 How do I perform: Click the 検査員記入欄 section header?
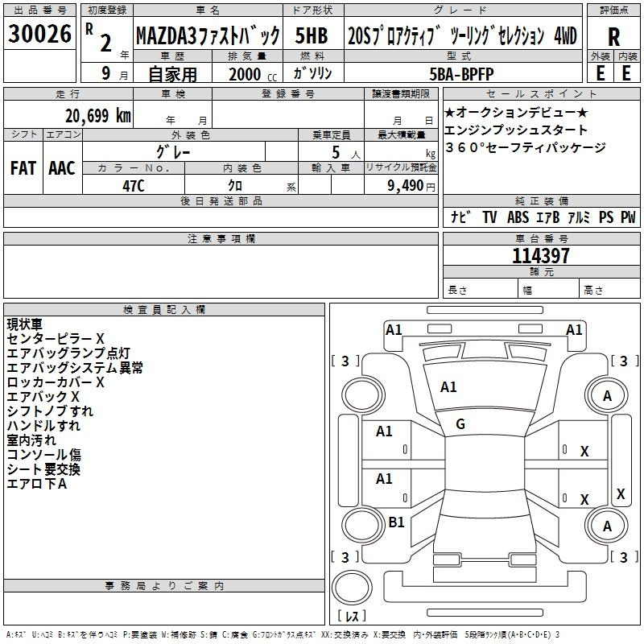click(x=164, y=310)
